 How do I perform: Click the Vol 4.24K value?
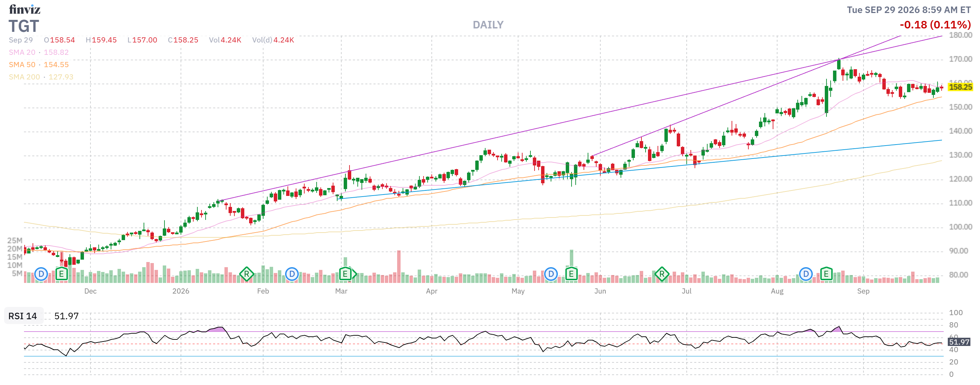click(231, 40)
